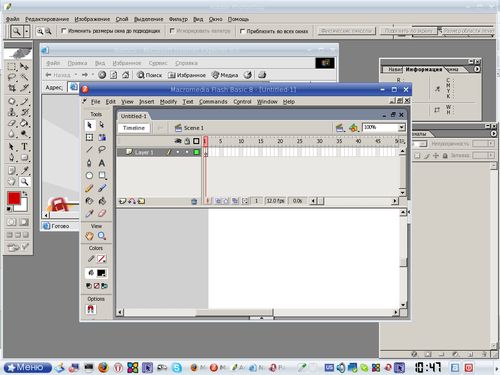
Task: Click the red foreground color swatch
Action: tap(14, 198)
